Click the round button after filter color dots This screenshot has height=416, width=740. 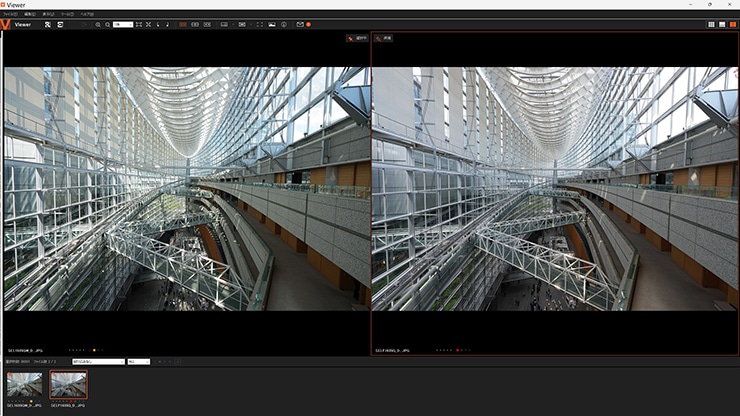[x=178, y=362]
